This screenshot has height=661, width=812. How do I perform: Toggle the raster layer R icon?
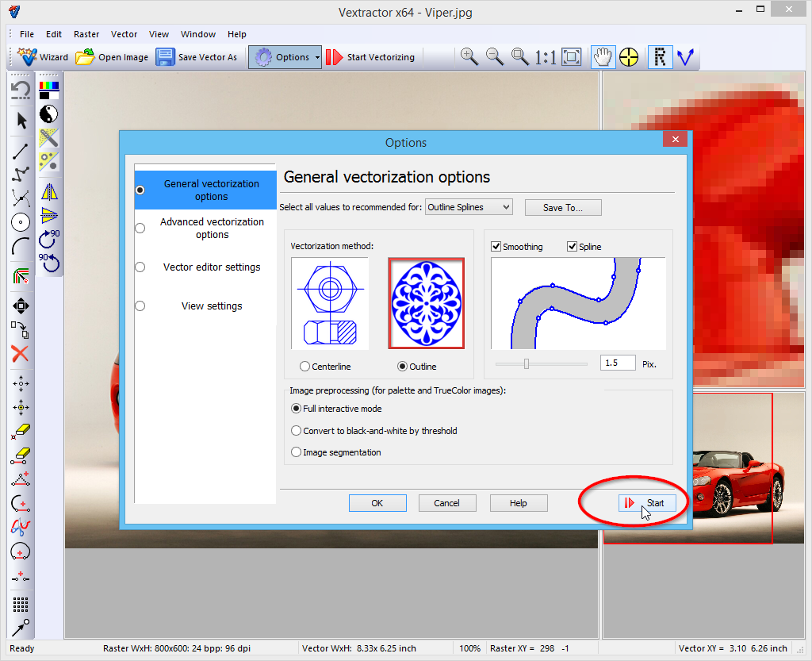click(660, 56)
